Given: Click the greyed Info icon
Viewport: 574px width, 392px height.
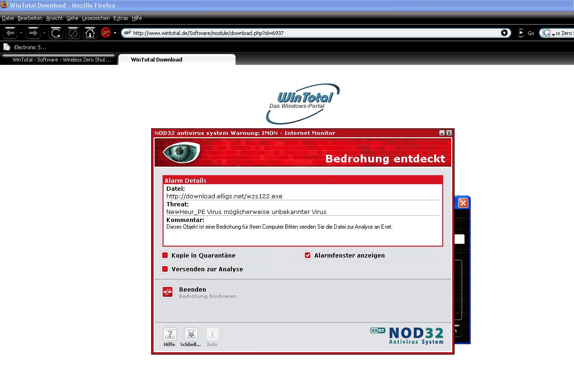Looking at the screenshot, I should coord(212,334).
